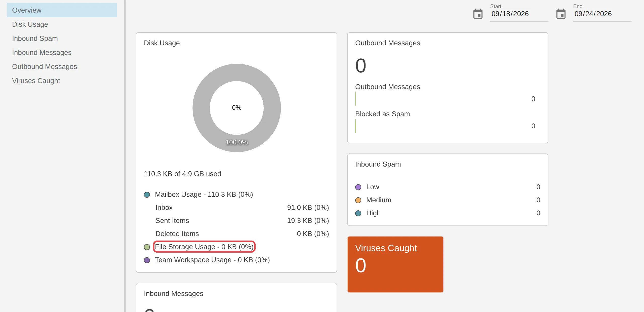Click the File Storage Usage green legend dot

(147, 247)
